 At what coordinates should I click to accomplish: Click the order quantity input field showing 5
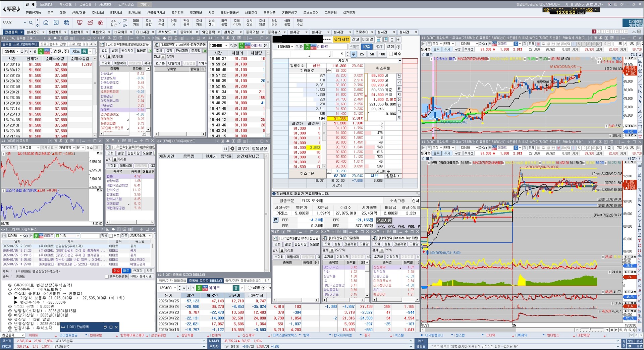(x=338, y=54)
